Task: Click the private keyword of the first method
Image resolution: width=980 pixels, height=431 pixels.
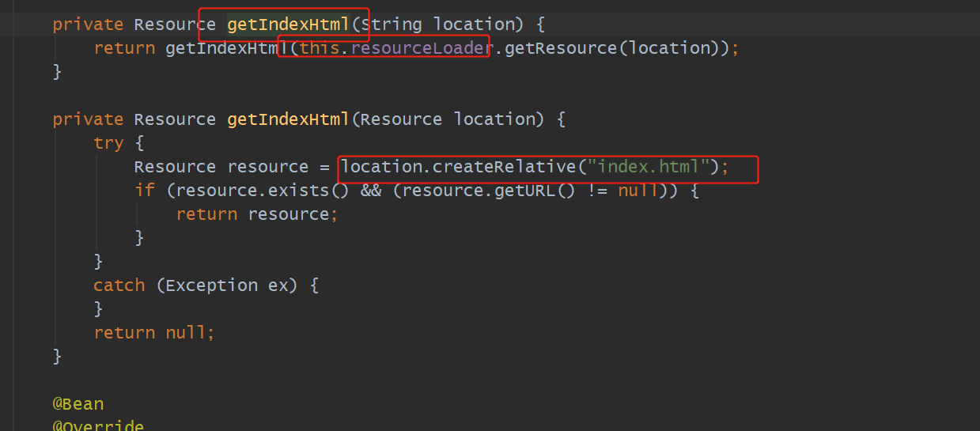Action: [x=88, y=25]
